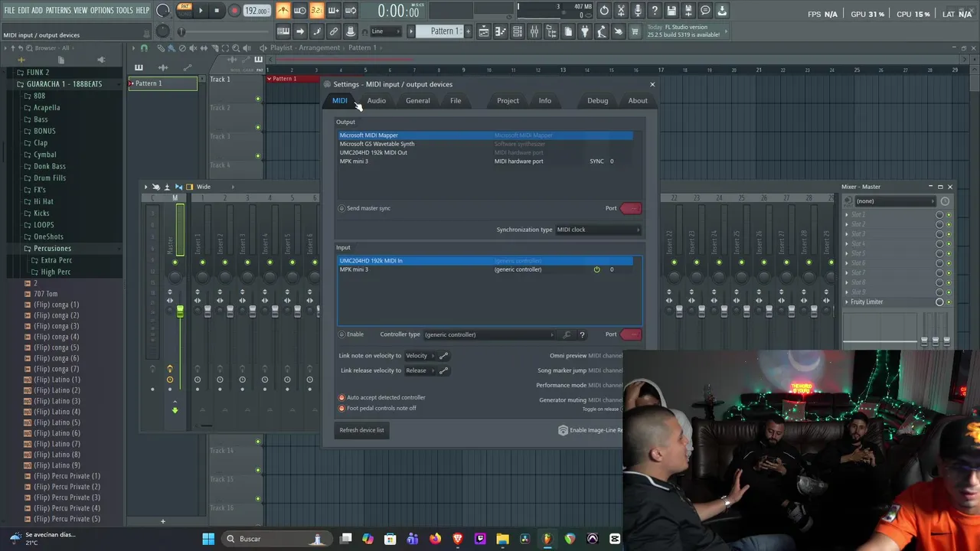The height and width of the screenshot is (551, 980).
Task: Click the wrench icon next to Controller type
Action: click(x=567, y=334)
